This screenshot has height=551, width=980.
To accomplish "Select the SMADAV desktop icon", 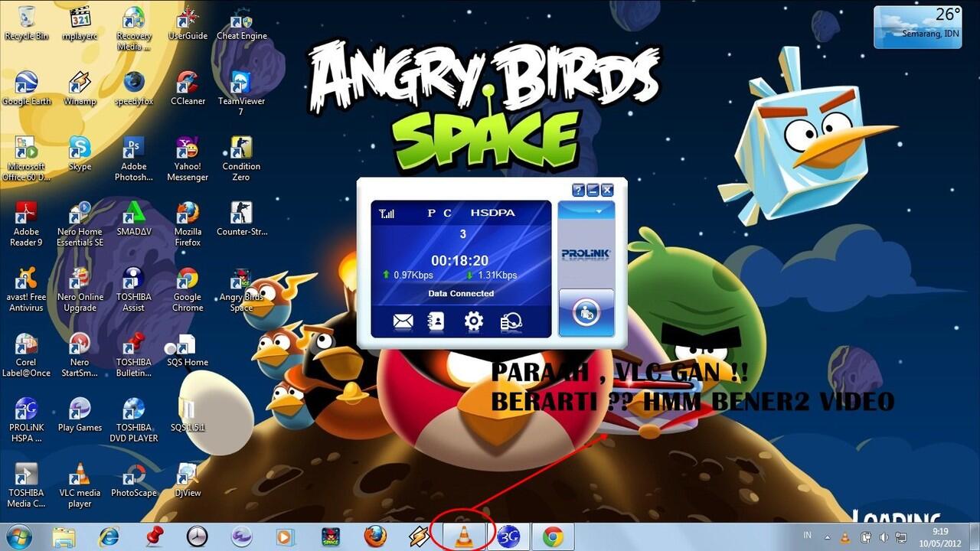I will pyautogui.click(x=134, y=218).
